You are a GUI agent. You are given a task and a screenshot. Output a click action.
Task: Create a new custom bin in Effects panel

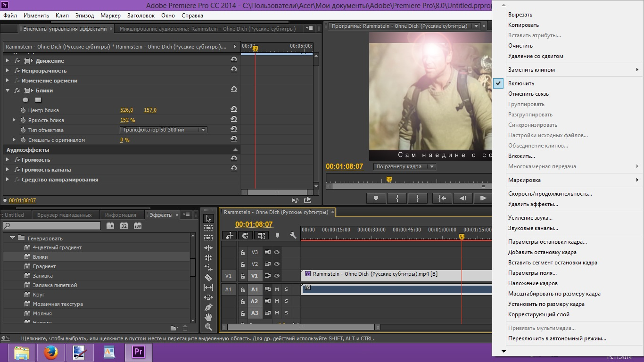tap(173, 328)
